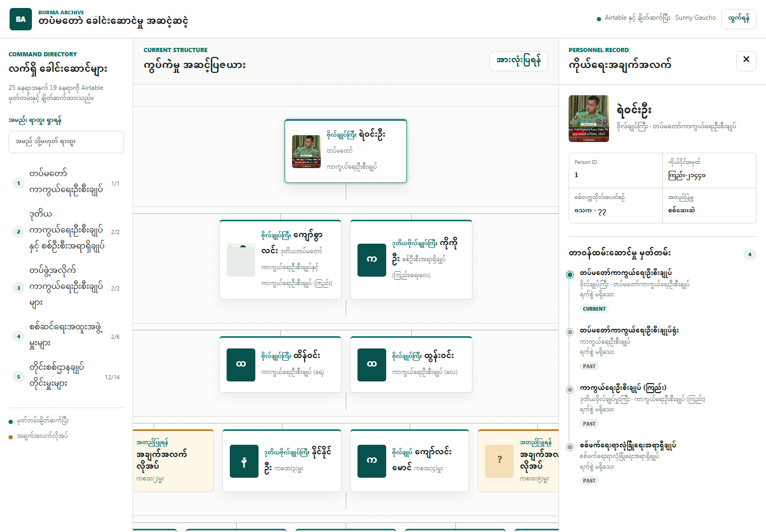Open ရဲဝင်းဦး card photo in chart

[306, 152]
